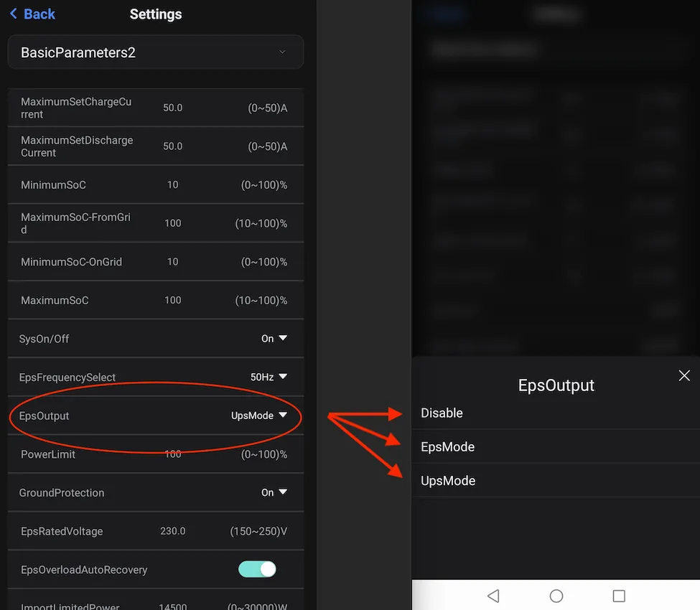The image size is (700, 610).
Task: Edit MaximumSetDischargeCurrent value 50.0
Action: 173,146
